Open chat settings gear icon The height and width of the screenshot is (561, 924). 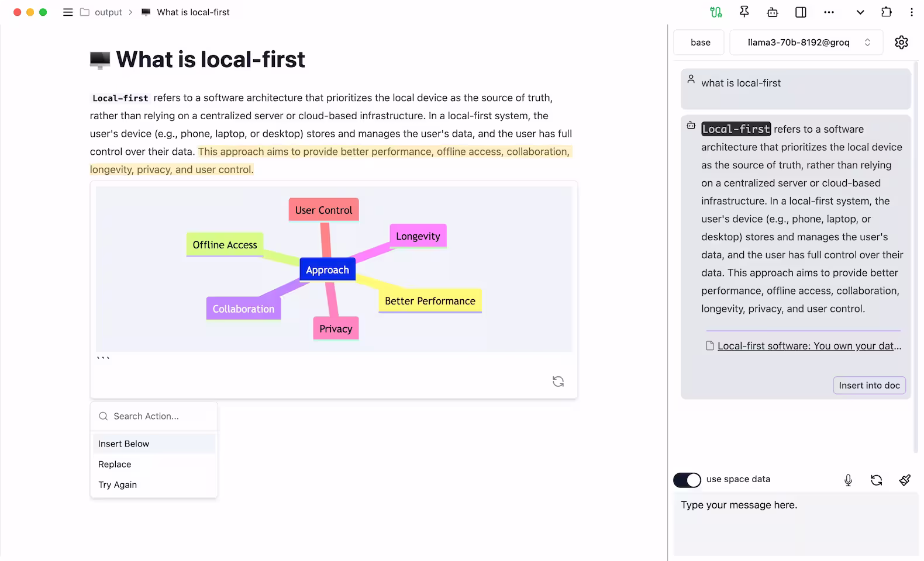[x=901, y=42]
